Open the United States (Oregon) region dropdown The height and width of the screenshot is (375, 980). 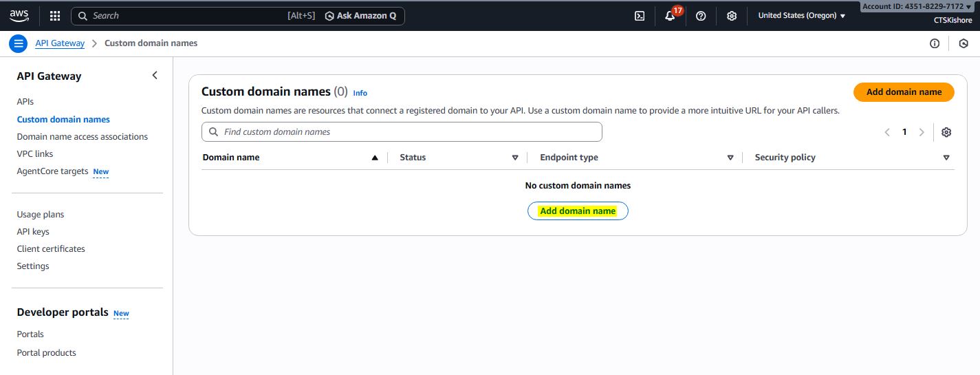click(801, 16)
